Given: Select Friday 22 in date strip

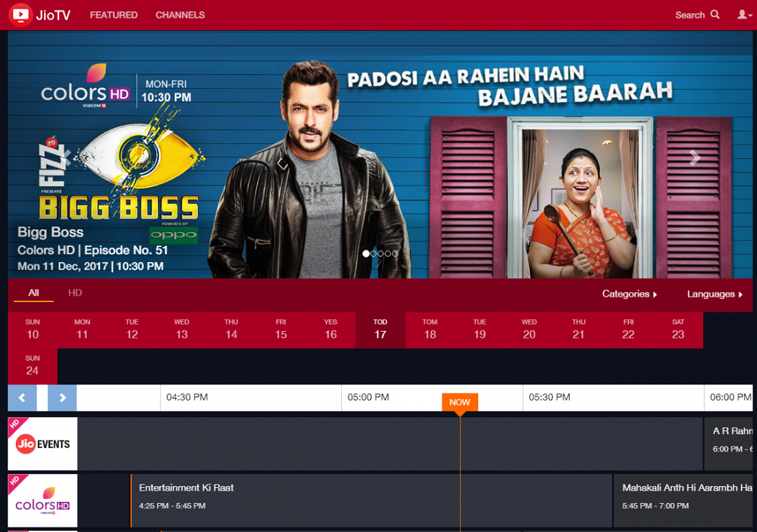Looking at the screenshot, I should click(x=628, y=330).
